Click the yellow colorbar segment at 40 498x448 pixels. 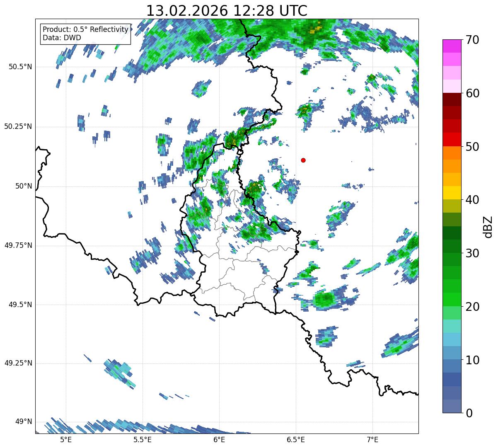(452, 193)
